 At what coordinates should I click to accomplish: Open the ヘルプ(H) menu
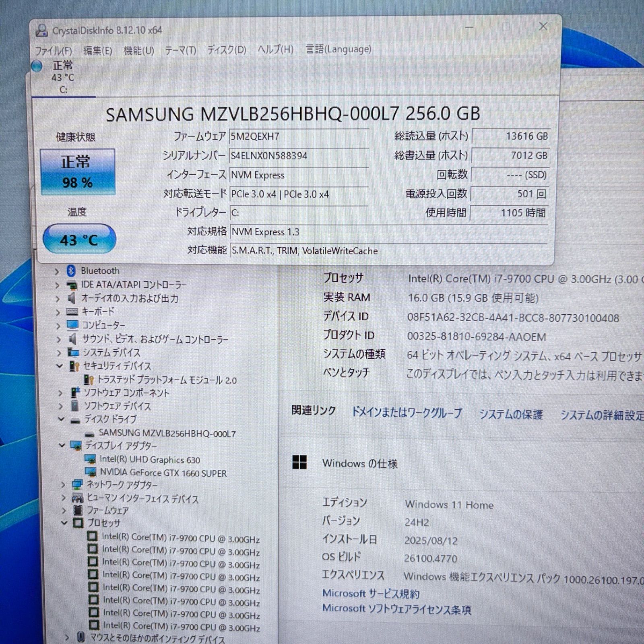point(276,50)
